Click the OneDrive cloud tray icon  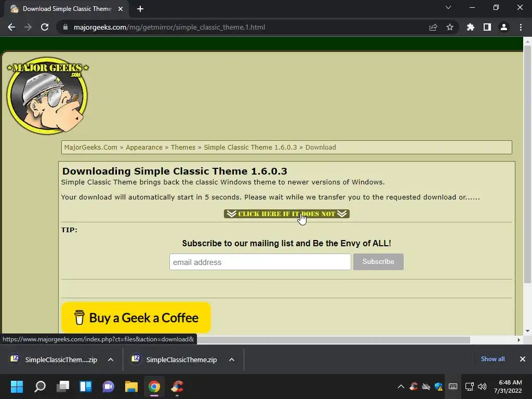click(426, 387)
